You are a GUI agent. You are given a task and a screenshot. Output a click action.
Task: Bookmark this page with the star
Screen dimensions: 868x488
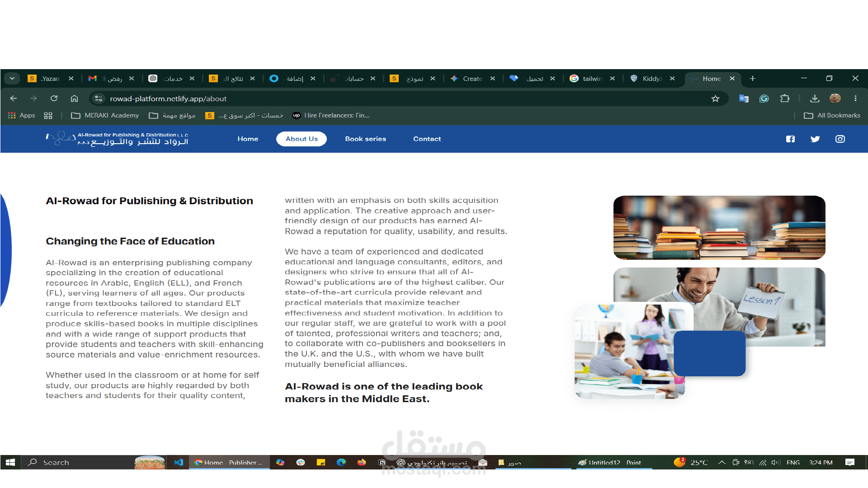point(715,99)
